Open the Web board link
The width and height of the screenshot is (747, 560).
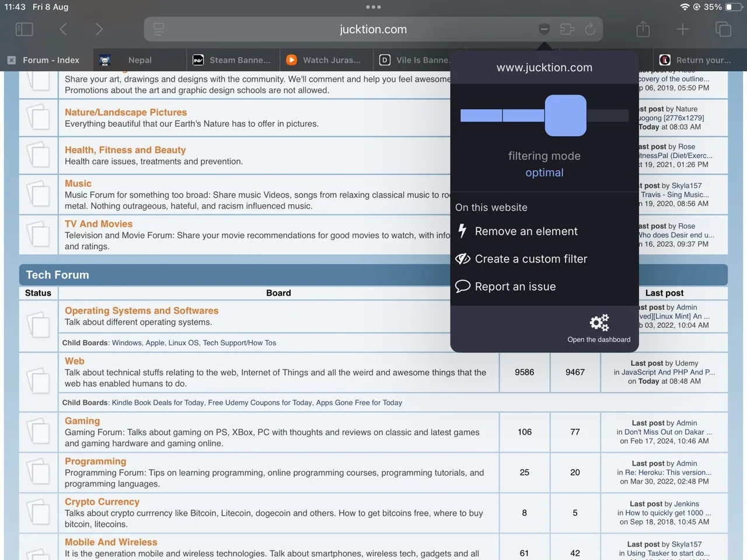click(75, 361)
